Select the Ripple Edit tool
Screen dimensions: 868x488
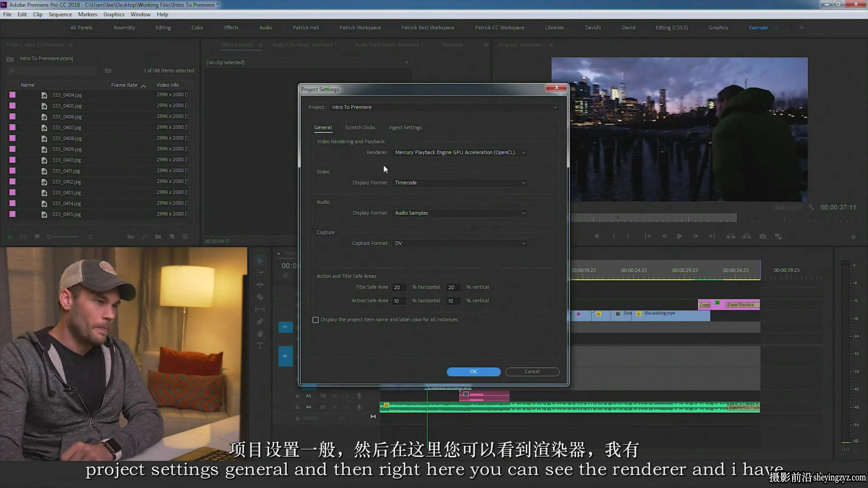[260, 285]
